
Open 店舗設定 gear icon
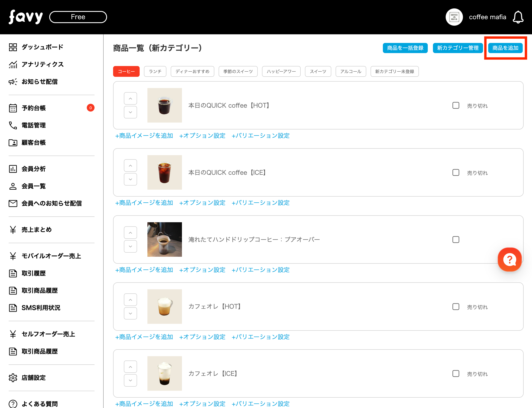point(13,378)
